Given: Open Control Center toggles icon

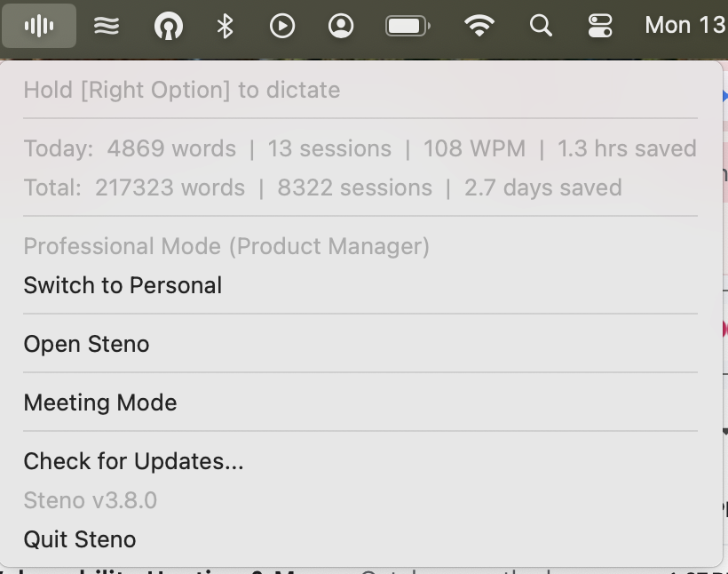Looking at the screenshot, I should [600, 26].
